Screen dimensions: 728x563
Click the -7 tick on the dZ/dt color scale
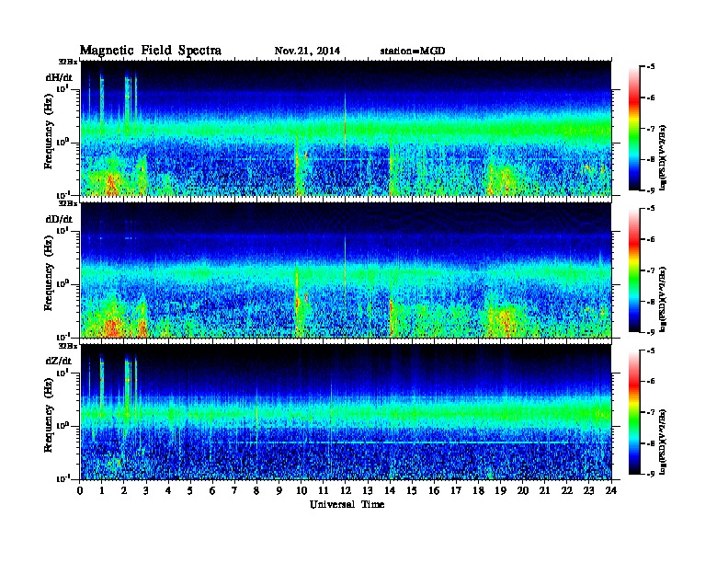[651, 412]
